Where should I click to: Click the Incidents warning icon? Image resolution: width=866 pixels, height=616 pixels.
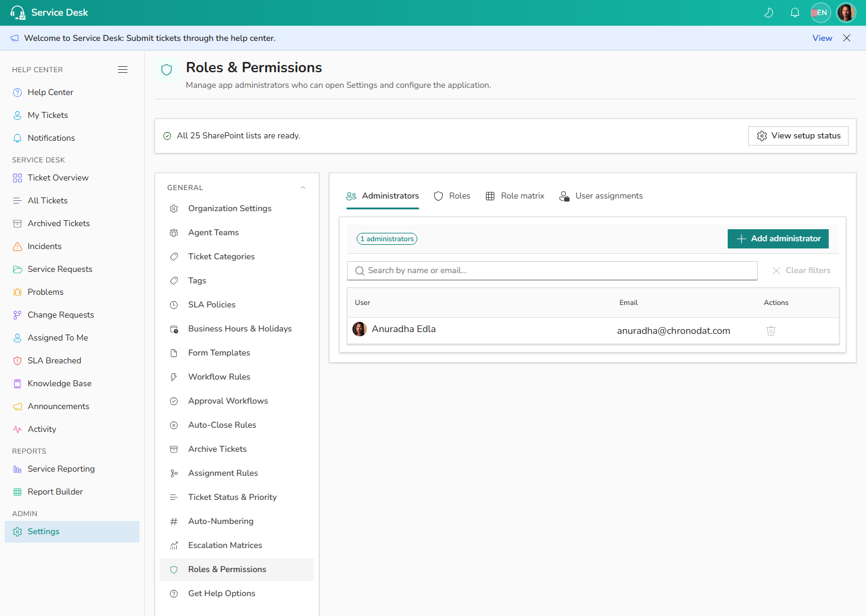[x=17, y=246]
